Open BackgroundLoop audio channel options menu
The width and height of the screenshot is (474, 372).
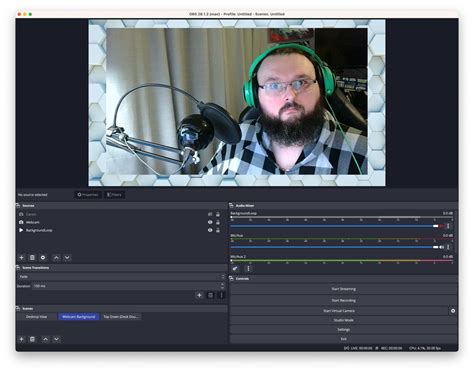point(448,226)
